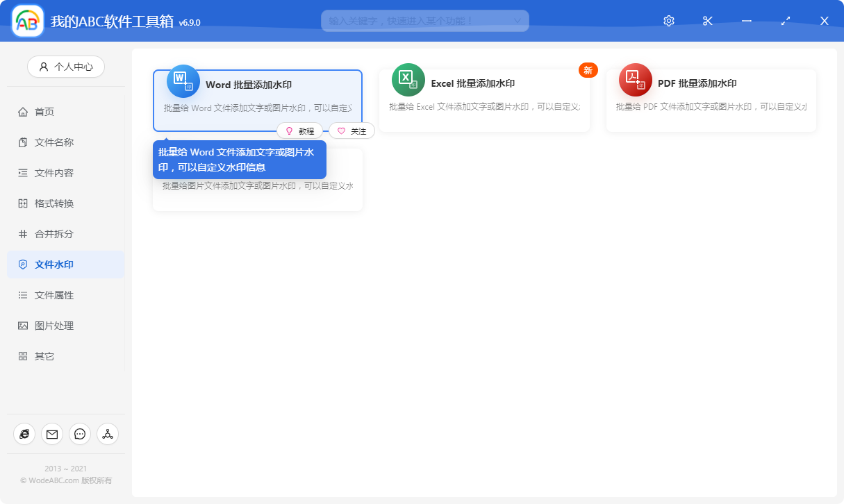This screenshot has height=504, width=844.
Task: Open 图片处理 from the sidebar
Action: [44, 326]
